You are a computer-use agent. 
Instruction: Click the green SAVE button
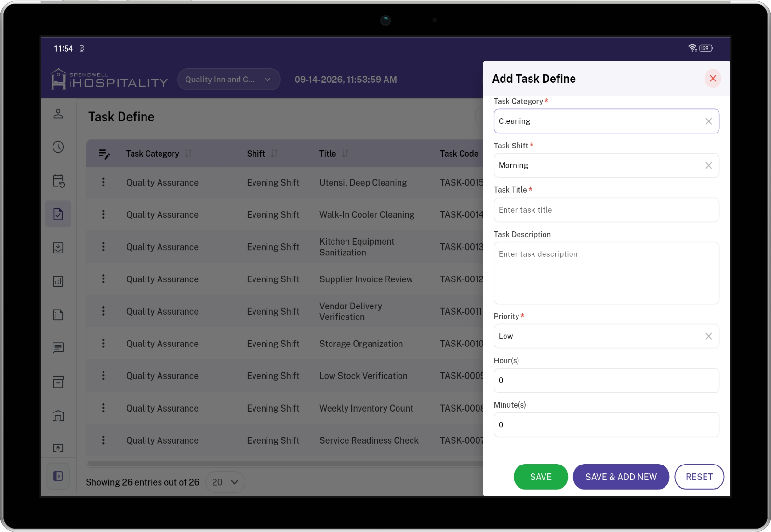541,477
